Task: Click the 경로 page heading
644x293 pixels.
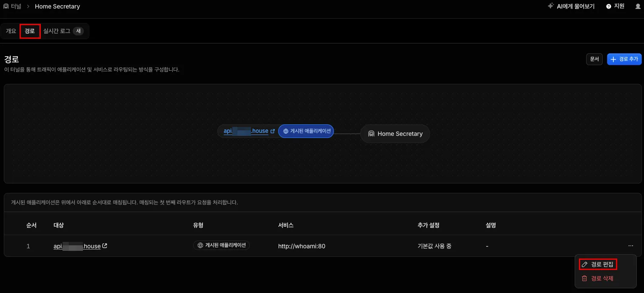Action: 11,59
